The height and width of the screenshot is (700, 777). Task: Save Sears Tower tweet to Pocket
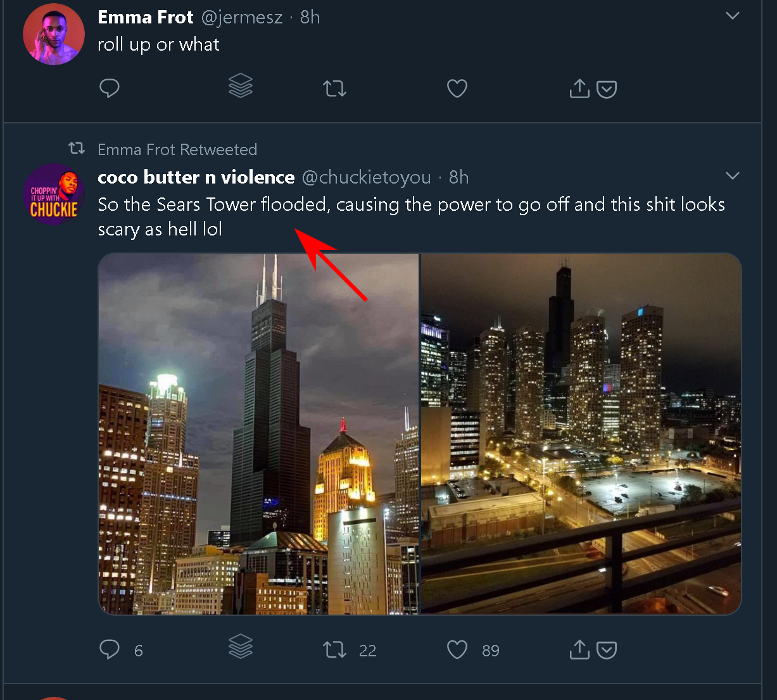click(607, 650)
